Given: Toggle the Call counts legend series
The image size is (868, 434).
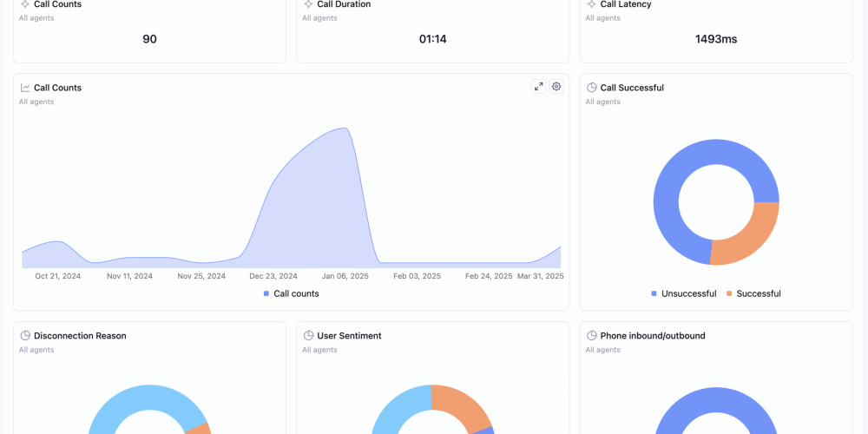Looking at the screenshot, I should point(291,293).
